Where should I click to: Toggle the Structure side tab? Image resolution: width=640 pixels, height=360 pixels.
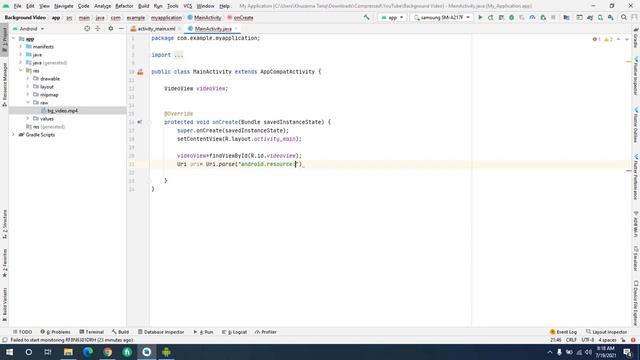tap(4, 224)
